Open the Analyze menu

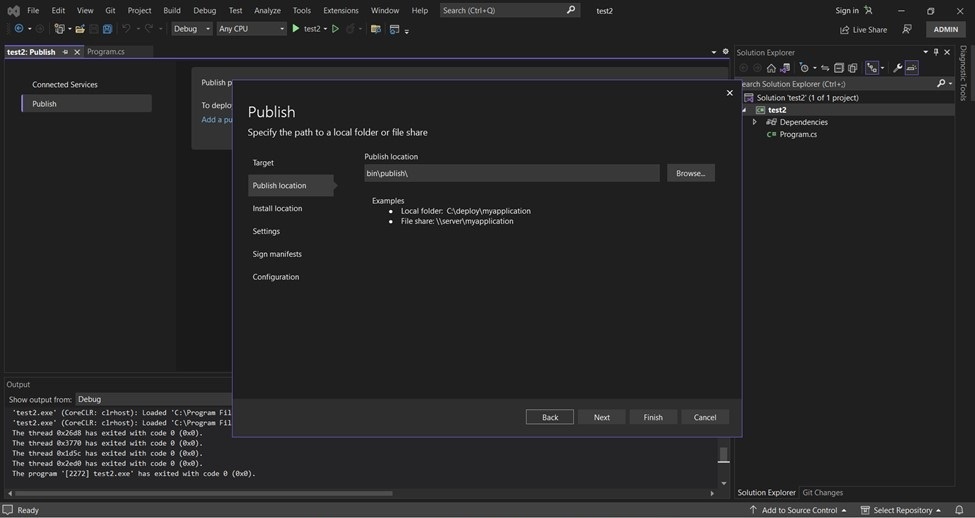pos(267,11)
